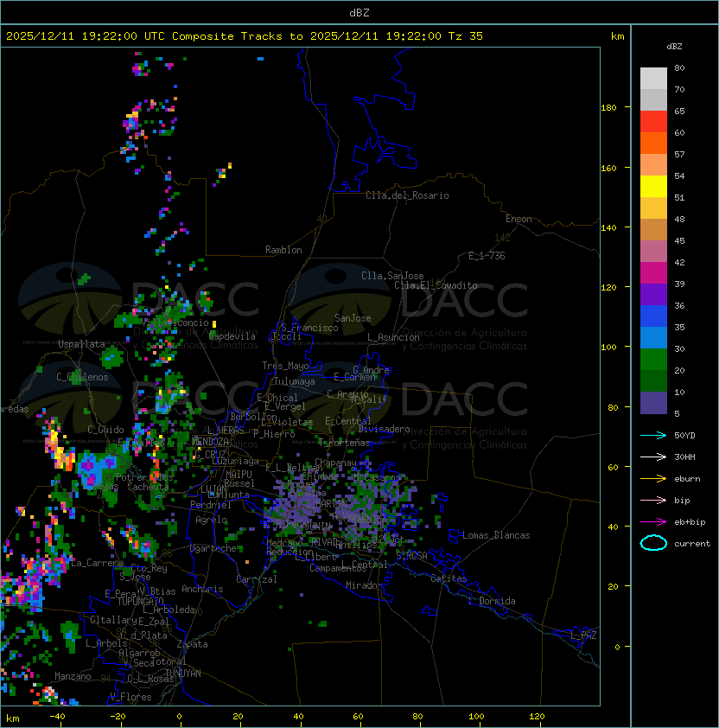Click the Zapata place label
Image resolution: width=719 pixels, height=728 pixels.
(x=192, y=644)
